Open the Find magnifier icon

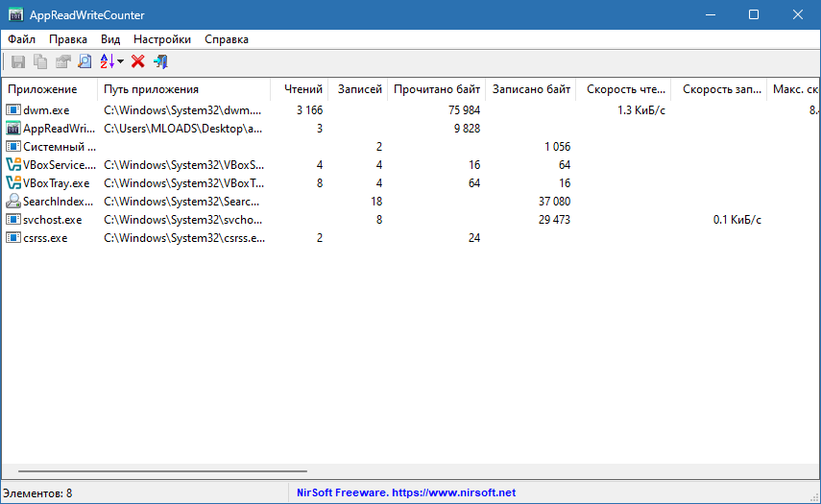point(85,61)
